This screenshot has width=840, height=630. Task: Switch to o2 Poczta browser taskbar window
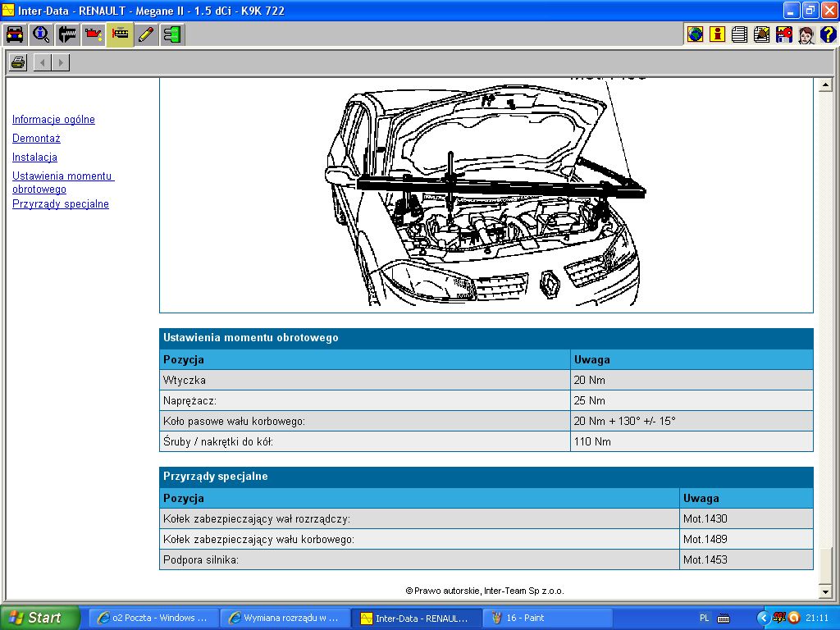pyautogui.click(x=153, y=619)
